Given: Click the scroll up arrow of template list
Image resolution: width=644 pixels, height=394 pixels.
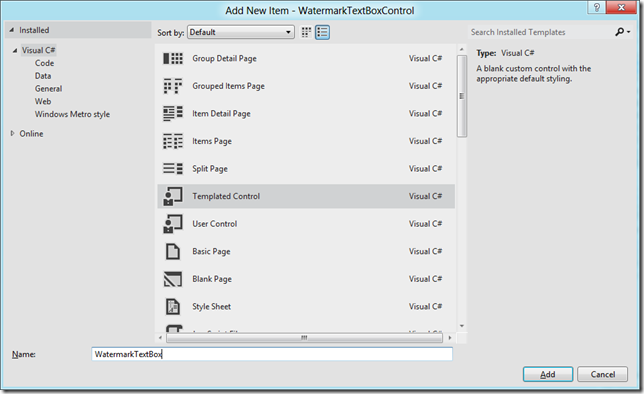Looking at the screenshot, I should click(x=462, y=49).
